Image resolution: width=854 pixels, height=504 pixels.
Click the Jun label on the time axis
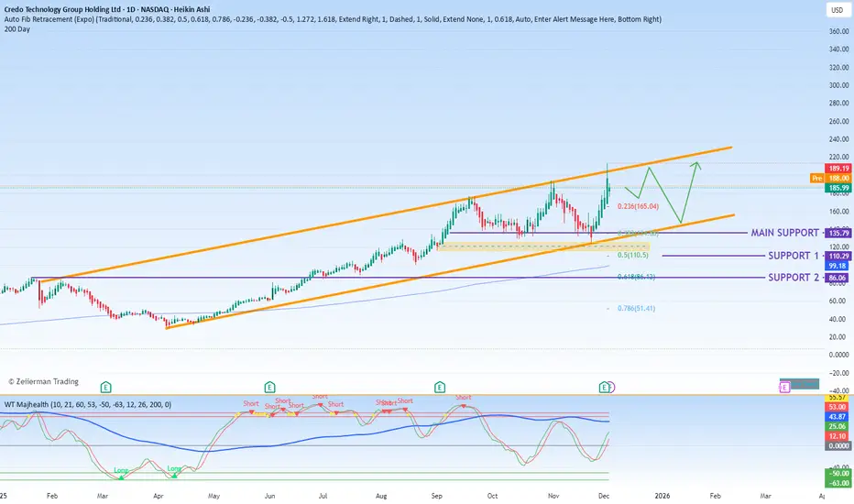click(269, 496)
